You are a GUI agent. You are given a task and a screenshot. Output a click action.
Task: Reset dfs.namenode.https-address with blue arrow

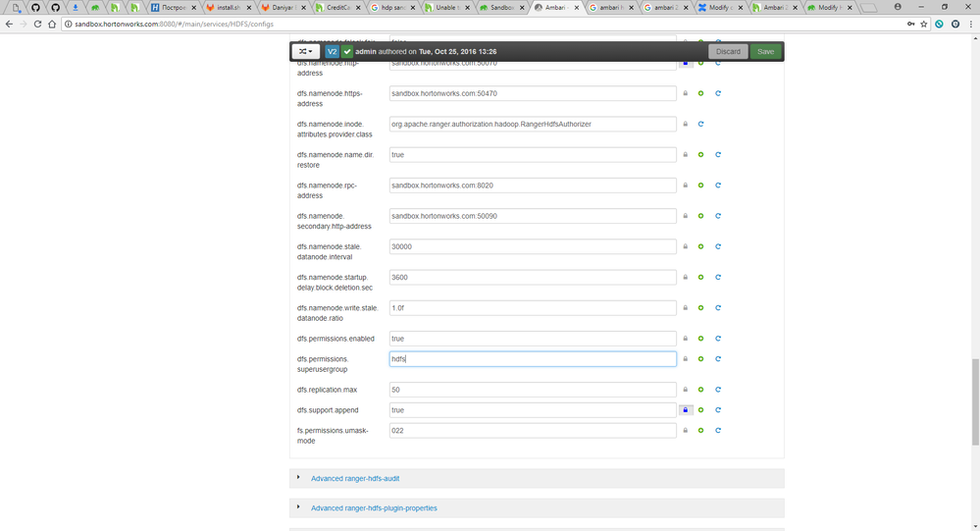pyautogui.click(x=718, y=93)
